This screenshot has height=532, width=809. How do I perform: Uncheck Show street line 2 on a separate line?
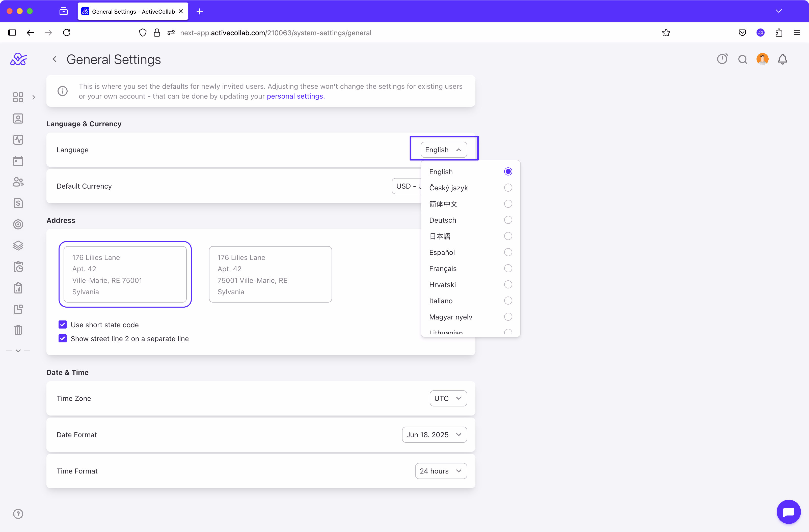coord(63,339)
